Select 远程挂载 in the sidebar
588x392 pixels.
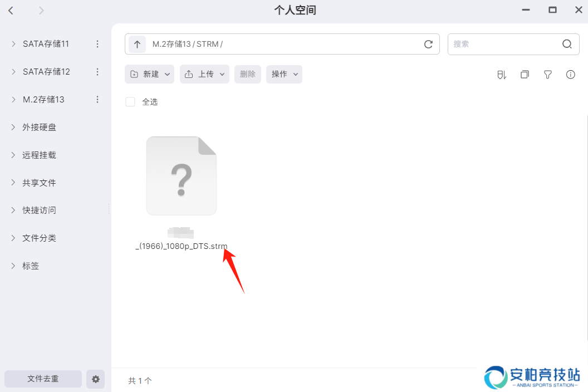39,155
